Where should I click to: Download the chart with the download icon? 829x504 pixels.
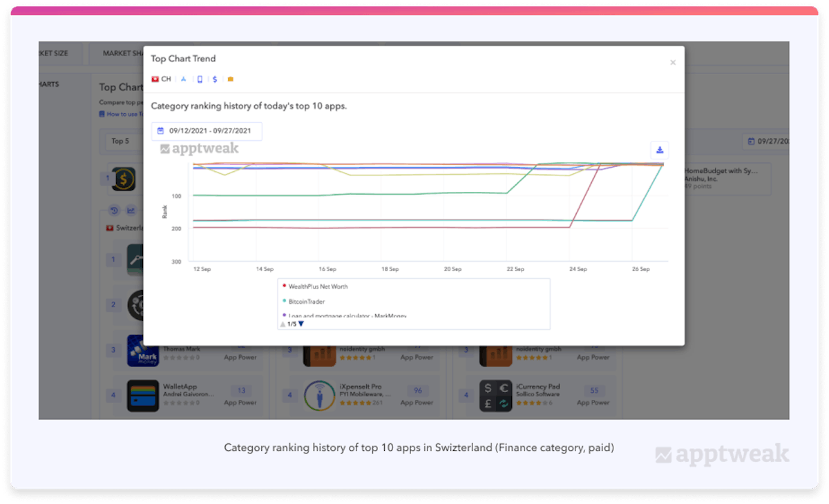[659, 150]
